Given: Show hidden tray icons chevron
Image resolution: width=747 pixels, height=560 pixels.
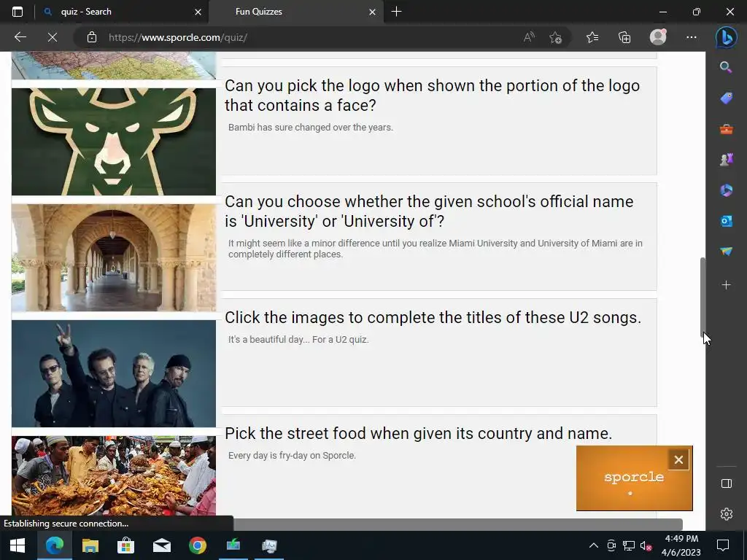Looking at the screenshot, I should click(594, 545).
